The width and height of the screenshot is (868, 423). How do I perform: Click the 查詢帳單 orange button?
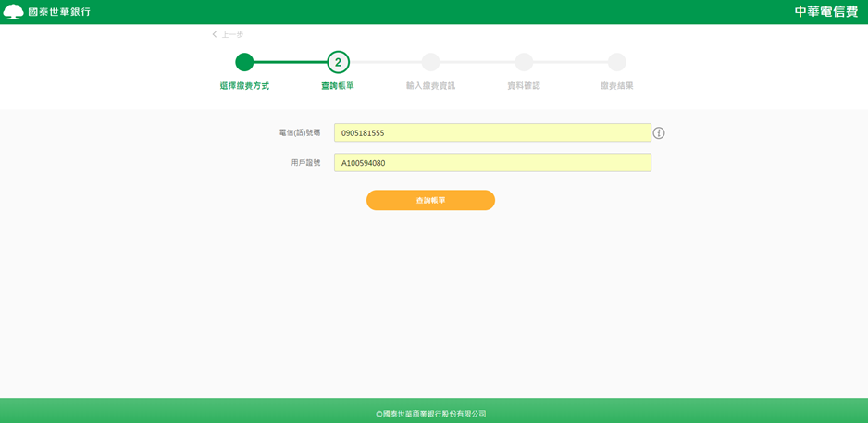point(430,201)
